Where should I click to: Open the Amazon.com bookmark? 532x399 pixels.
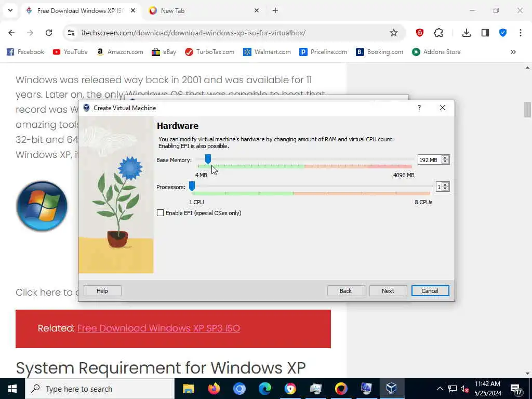120,52
